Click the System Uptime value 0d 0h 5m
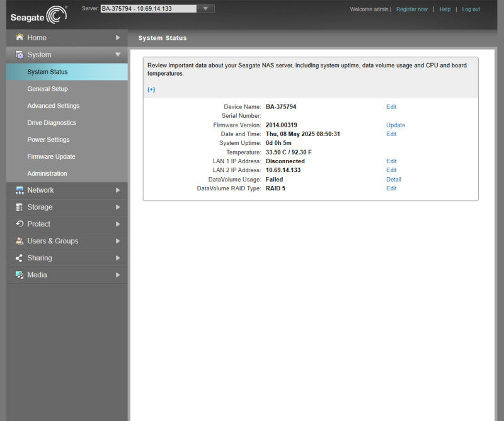The height and width of the screenshot is (421, 504). click(278, 143)
